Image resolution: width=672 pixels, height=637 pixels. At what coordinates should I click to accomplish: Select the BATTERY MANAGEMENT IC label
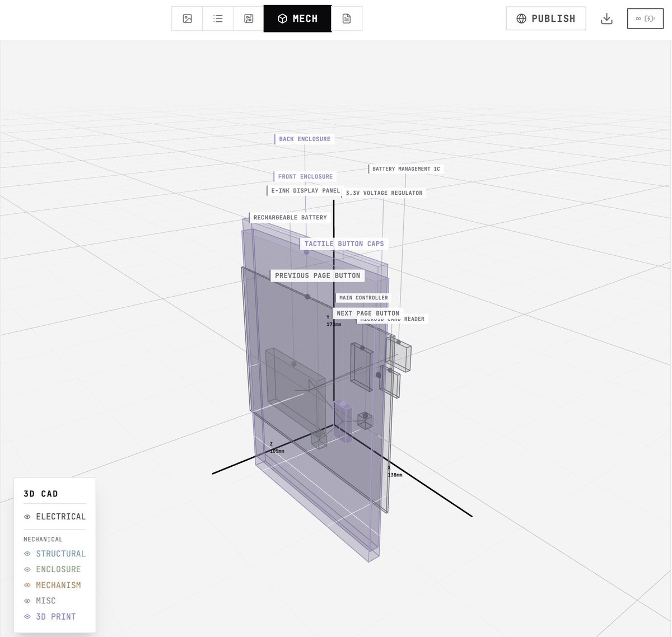pos(406,168)
